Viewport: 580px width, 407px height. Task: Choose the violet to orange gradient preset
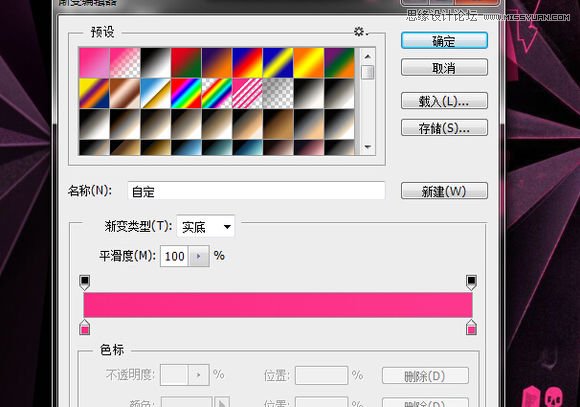click(217, 63)
